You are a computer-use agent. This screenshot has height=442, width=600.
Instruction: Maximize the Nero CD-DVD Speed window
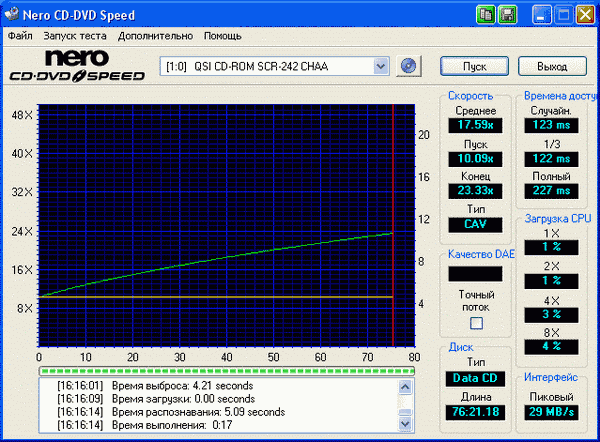pyautogui.click(x=562, y=14)
